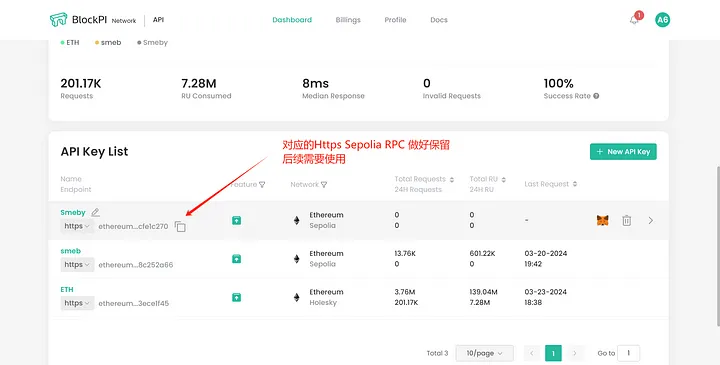Copy the Smeby endpoint URL

tap(180, 226)
